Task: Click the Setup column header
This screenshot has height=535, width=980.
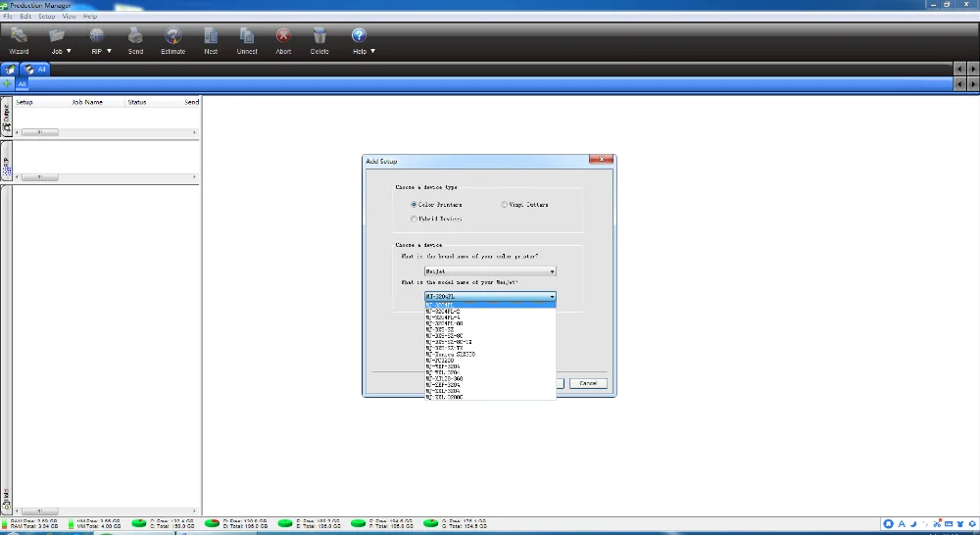Action: pos(41,102)
